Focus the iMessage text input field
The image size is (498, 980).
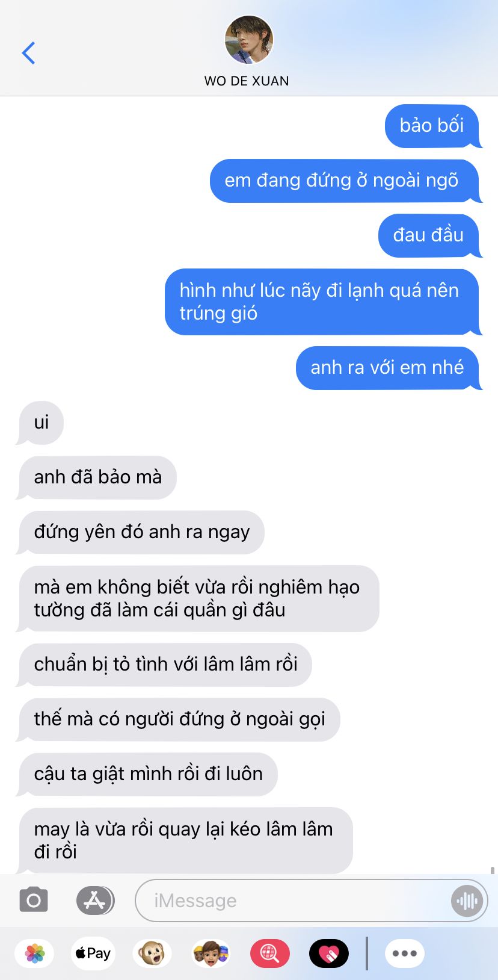tap(295, 901)
